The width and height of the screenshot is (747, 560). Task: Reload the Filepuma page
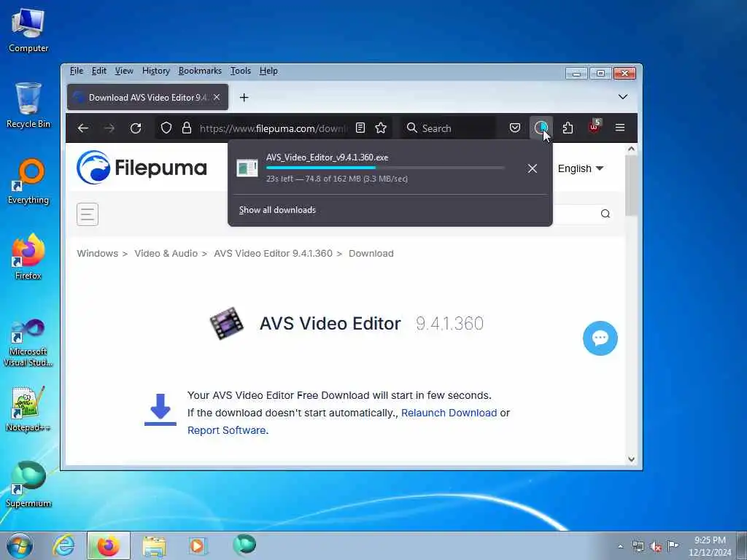point(136,128)
